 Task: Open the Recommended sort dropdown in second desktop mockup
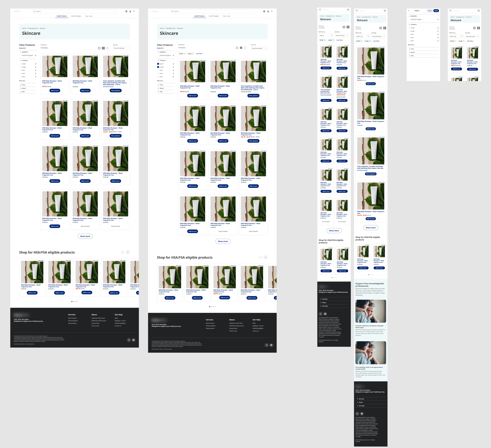pyautogui.click(x=259, y=48)
